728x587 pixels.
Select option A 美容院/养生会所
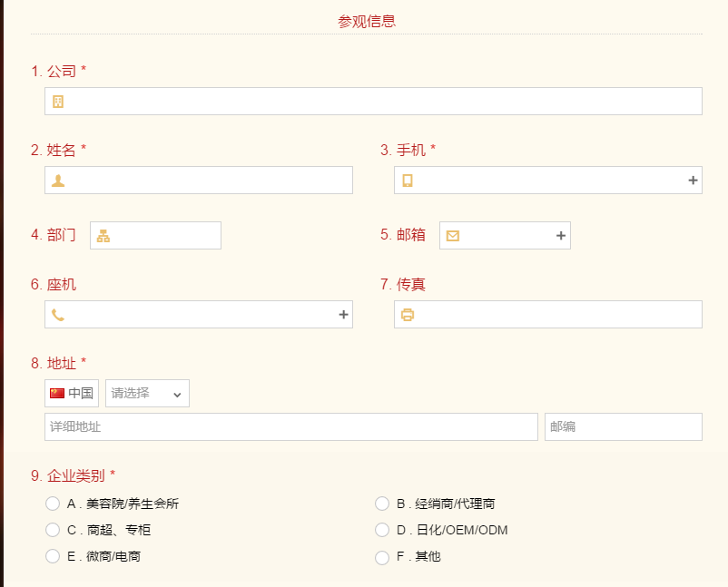point(53,504)
